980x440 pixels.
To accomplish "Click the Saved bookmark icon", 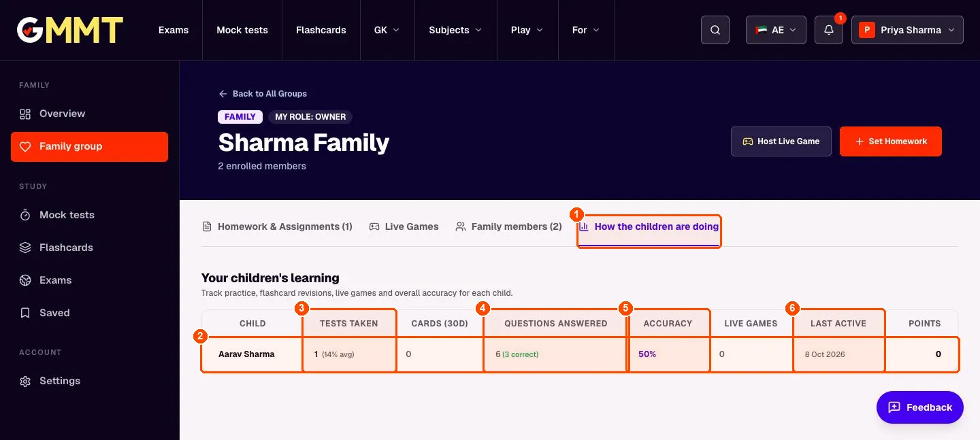I will [x=25, y=313].
